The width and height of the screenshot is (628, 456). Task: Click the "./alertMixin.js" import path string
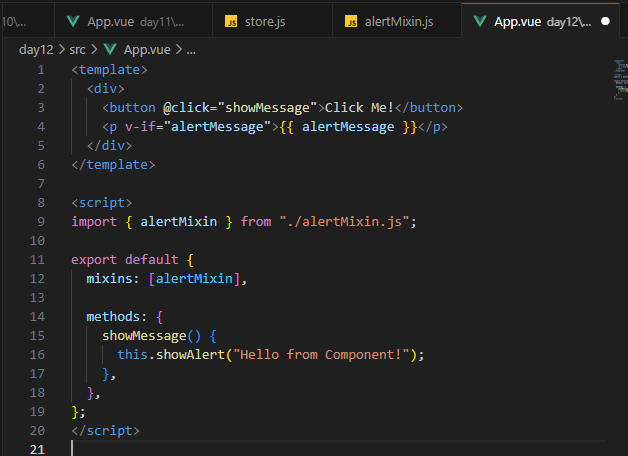(x=344, y=221)
